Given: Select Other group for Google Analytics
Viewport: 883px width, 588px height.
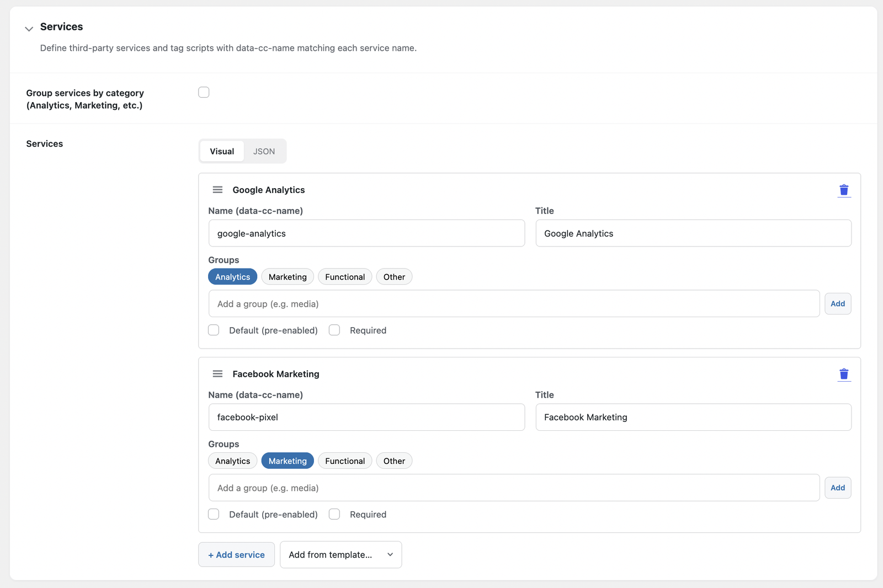Looking at the screenshot, I should 394,277.
